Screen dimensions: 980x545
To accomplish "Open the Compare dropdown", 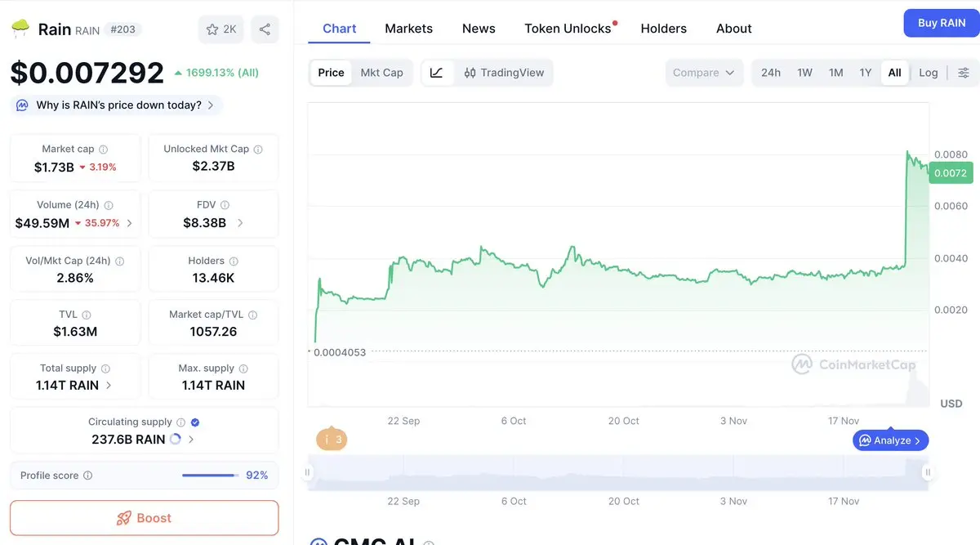I will (x=703, y=73).
